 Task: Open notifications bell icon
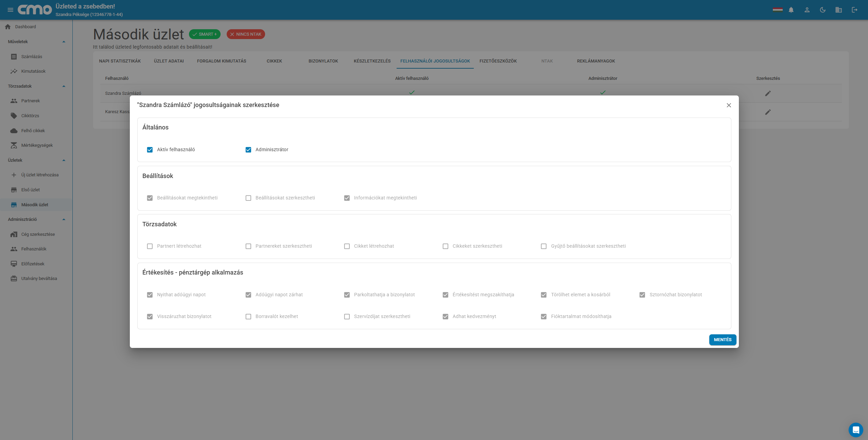click(x=791, y=10)
